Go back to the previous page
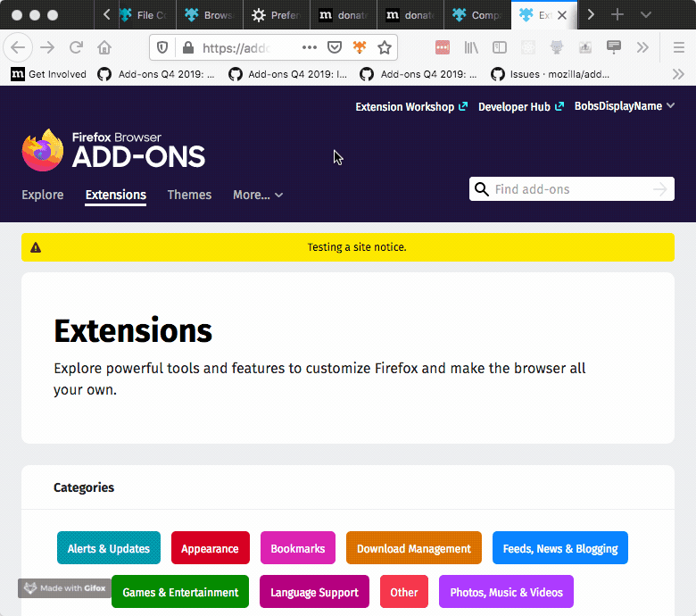The width and height of the screenshot is (696, 616). point(18,47)
